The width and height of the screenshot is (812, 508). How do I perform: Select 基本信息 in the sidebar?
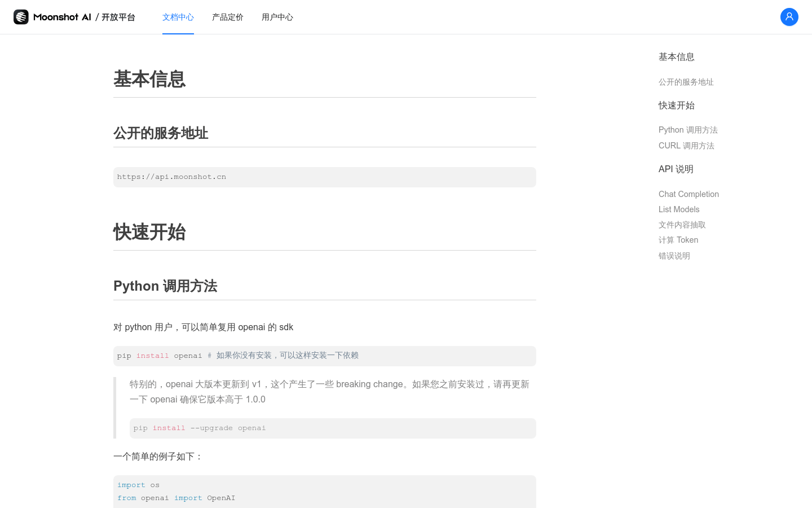676,56
